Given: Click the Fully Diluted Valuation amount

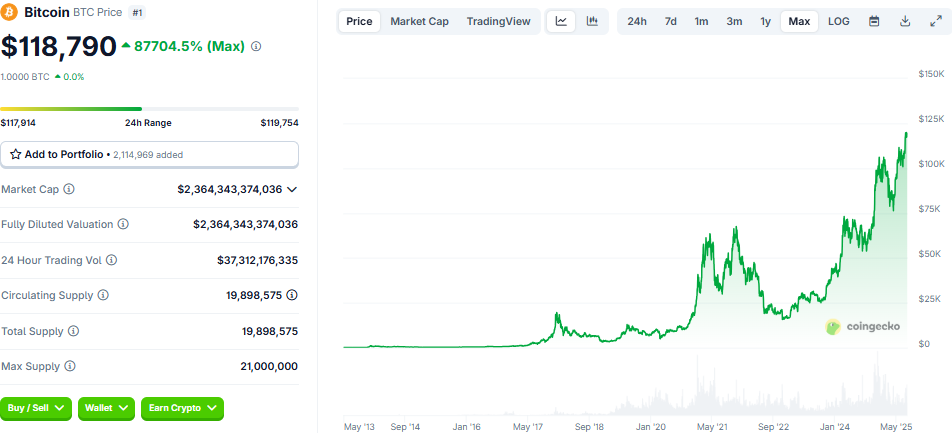Looking at the screenshot, I should [245, 225].
